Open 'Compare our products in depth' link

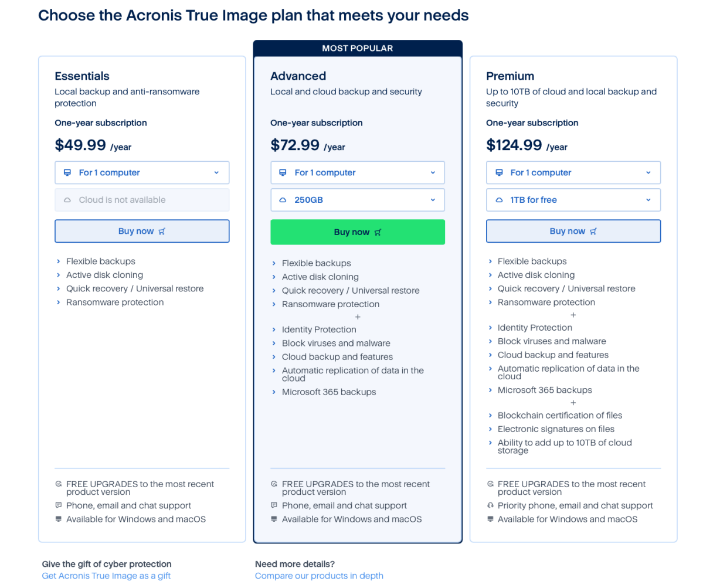click(x=319, y=576)
